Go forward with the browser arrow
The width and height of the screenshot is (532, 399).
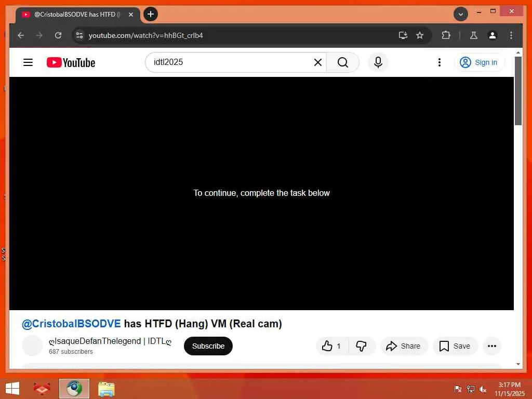(39, 35)
